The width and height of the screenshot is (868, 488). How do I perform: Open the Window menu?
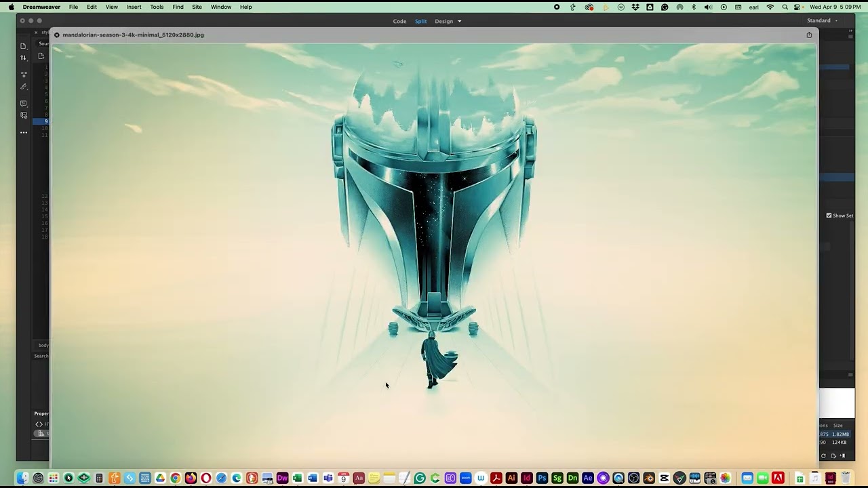[221, 7]
